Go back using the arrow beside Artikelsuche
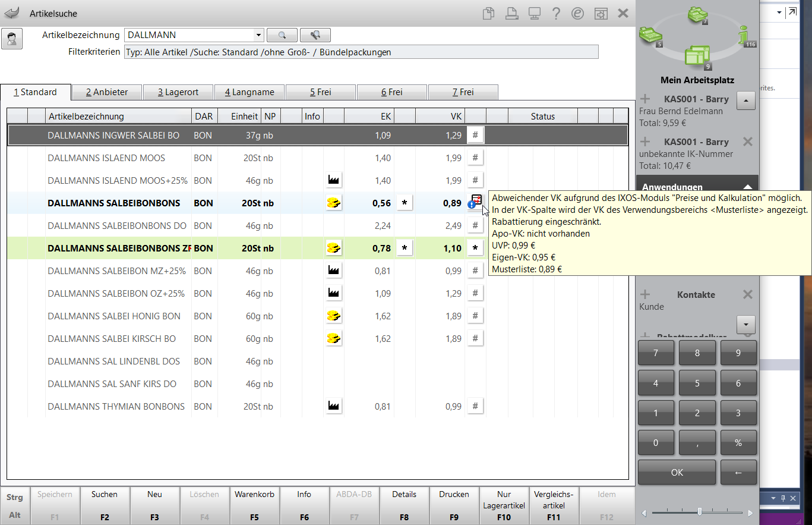The width and height of the screenshot is (812, 525). (11, 12)
